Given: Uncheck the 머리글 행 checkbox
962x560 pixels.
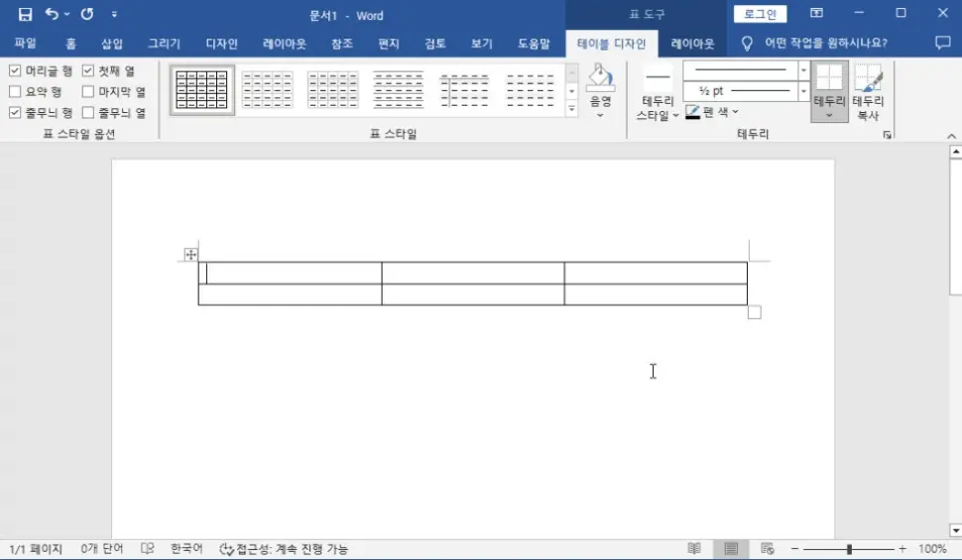Looking at the screenshot, I should [15, 71].
